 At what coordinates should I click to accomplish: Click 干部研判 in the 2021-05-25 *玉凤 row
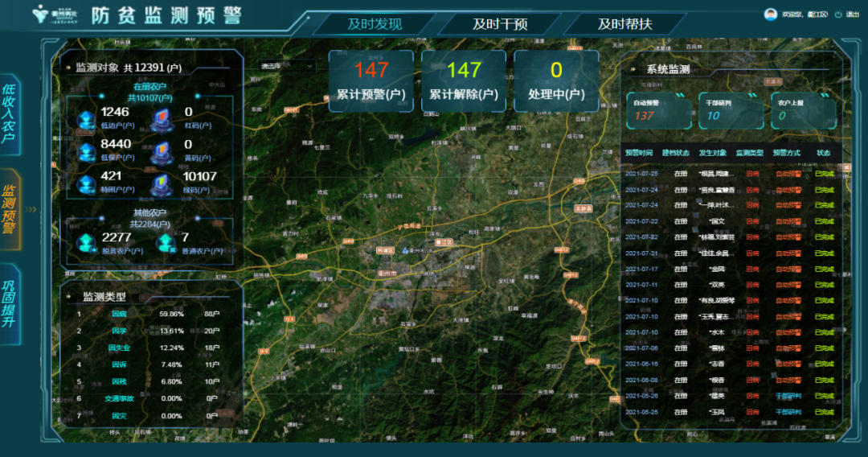click(788, 412)
